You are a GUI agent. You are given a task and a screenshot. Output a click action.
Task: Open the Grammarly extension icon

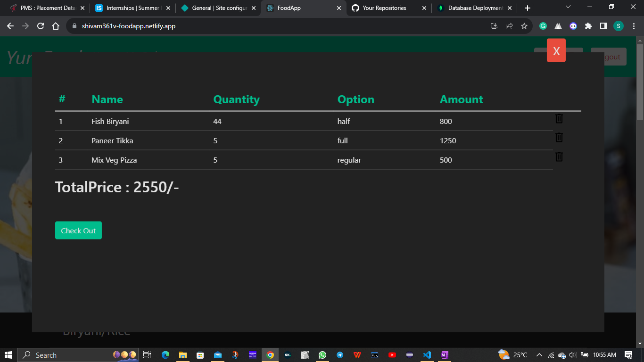click(x=543, y=26)
